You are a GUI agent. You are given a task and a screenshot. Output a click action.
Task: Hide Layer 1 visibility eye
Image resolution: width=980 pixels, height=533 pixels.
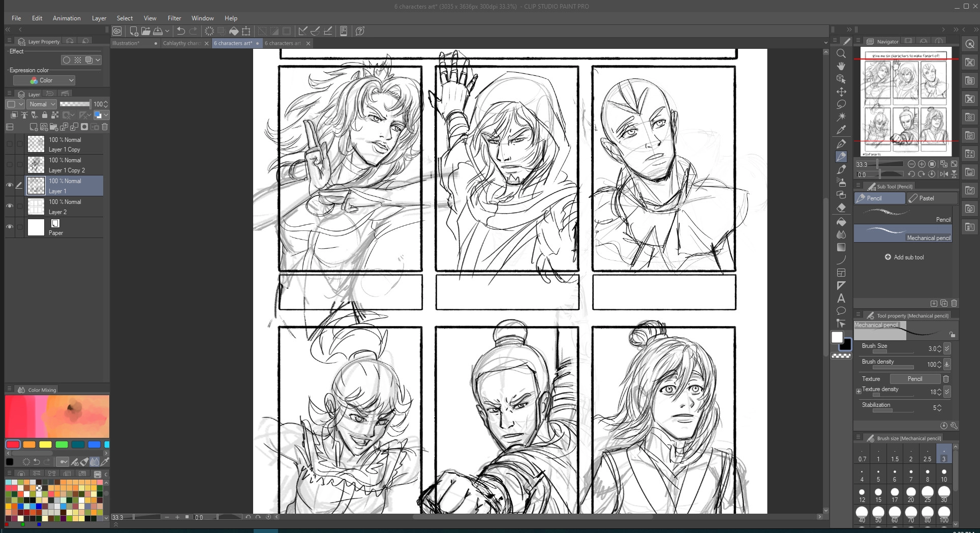(9, 186)
